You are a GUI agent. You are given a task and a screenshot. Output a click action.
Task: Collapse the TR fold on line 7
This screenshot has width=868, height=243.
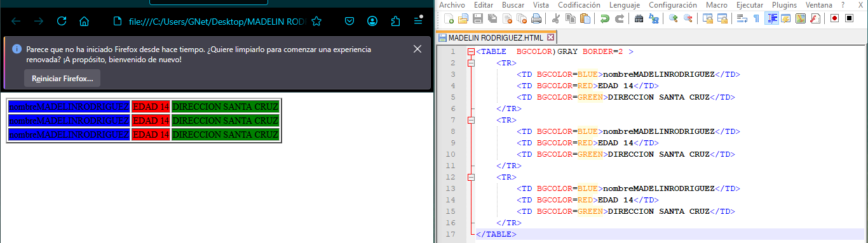471,120
